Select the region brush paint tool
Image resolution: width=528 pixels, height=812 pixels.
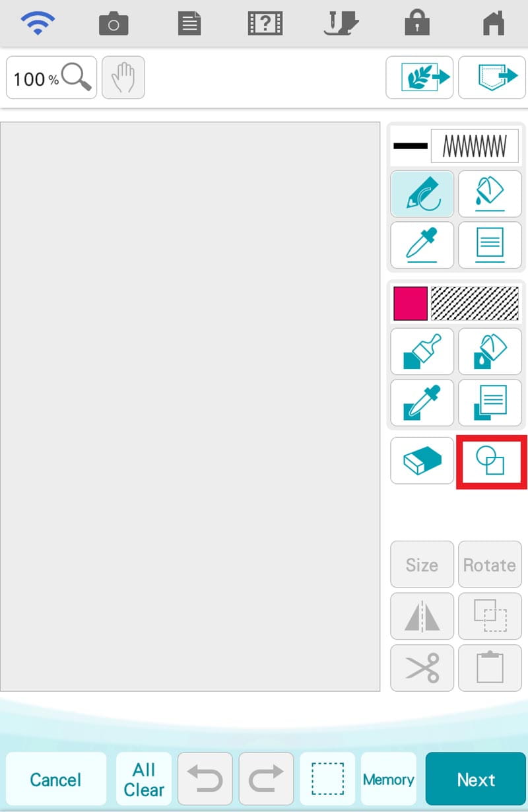click(422, 351)
